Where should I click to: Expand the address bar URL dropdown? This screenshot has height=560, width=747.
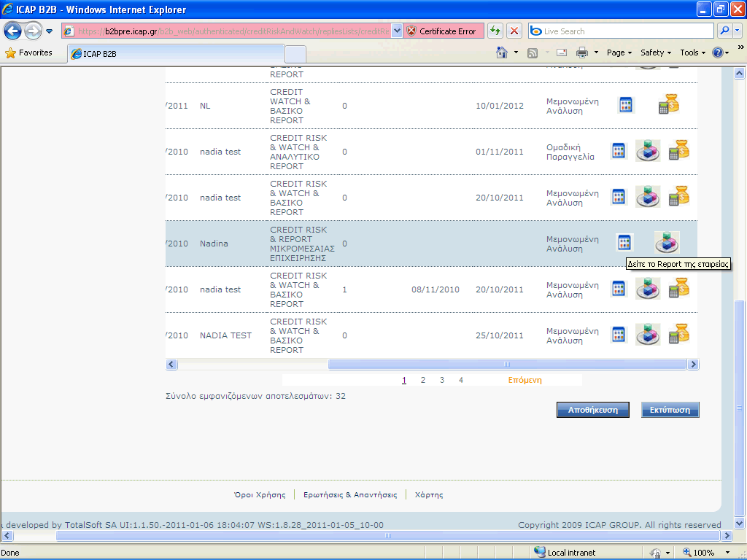[x=396, y=31]
